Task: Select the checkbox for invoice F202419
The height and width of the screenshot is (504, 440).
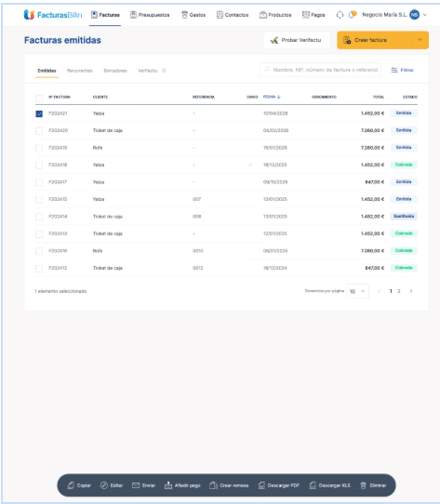Action: tap(39, 148)
